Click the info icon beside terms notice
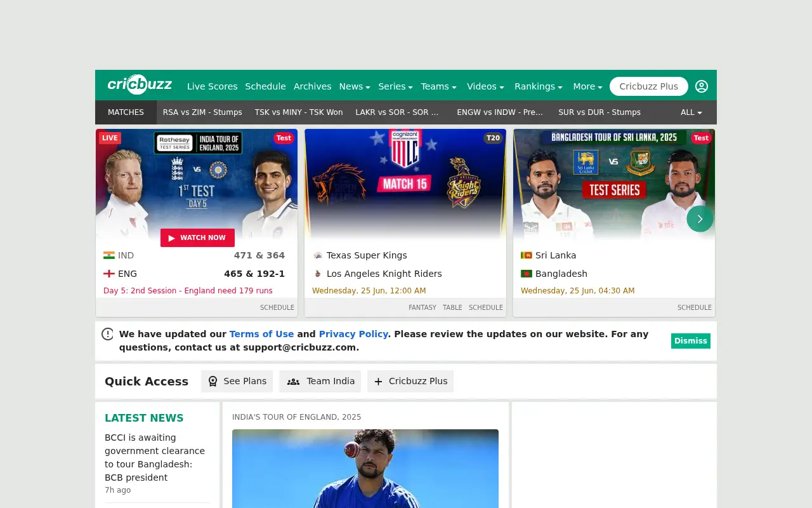Viewport: 812px width, 508px height. click(108, 334)
